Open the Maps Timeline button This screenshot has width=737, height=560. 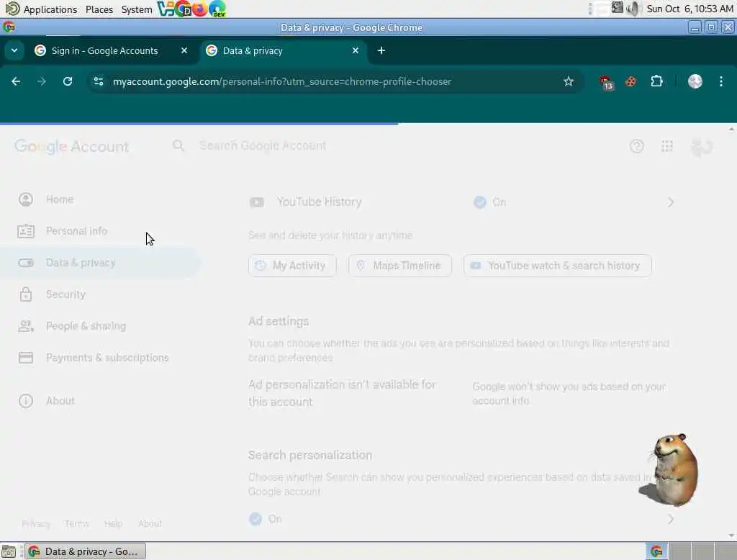click(x=400, y=266)
